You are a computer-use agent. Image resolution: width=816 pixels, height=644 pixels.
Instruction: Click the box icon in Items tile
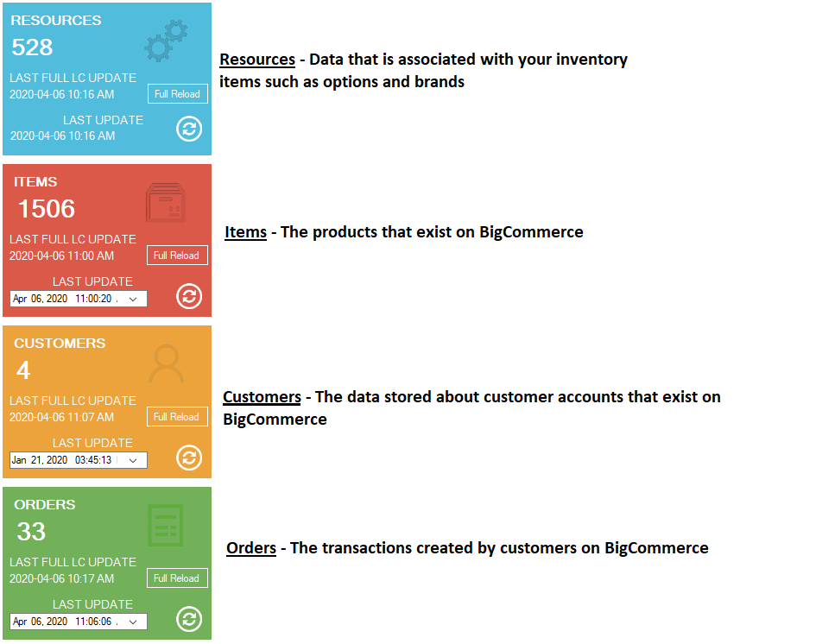click(166, 202)
